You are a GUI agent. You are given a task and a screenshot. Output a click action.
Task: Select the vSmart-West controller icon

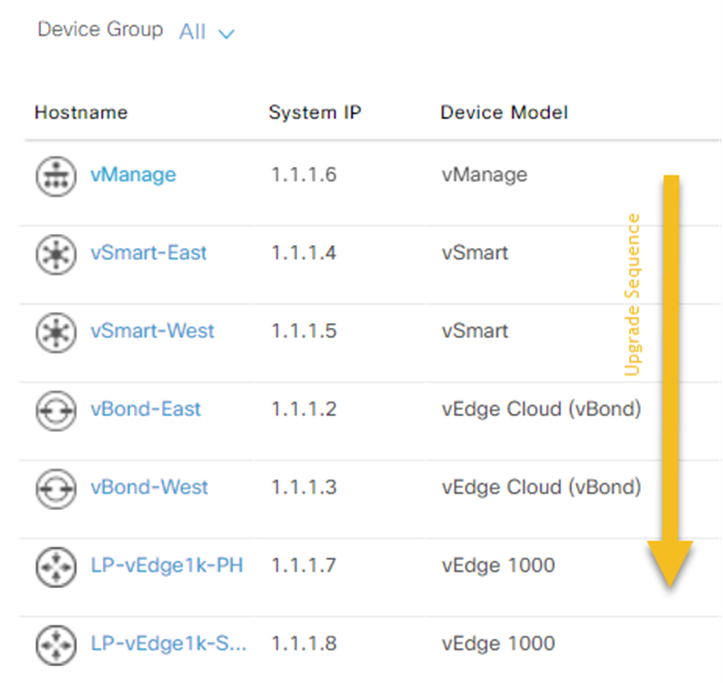[54, 331]
